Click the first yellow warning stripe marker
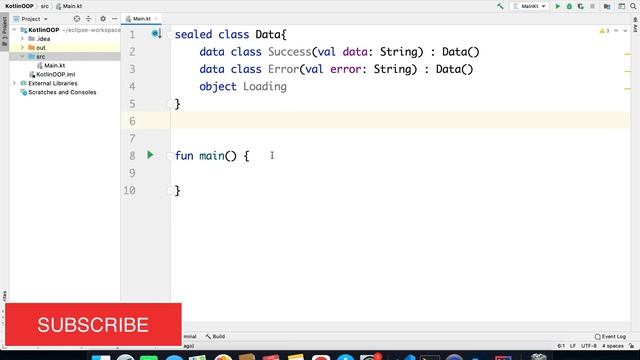The image size is (640, 360). pyautogui.click(x=627, y=54)
